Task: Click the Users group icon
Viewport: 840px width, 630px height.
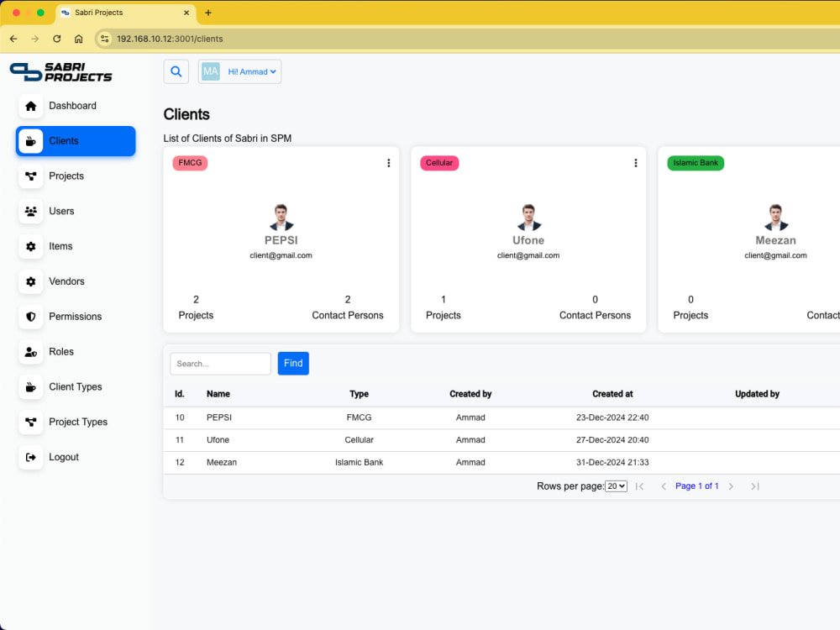Action: coord(30,211)
